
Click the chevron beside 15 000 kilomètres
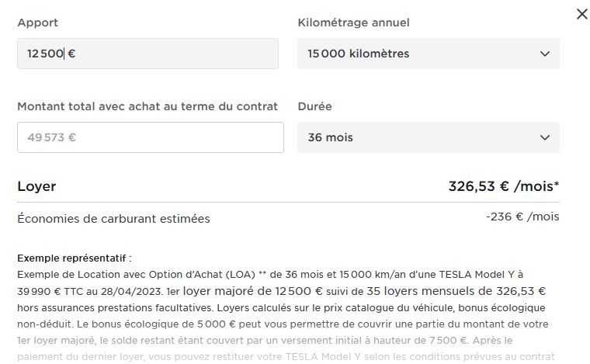[x=544, y=54]
